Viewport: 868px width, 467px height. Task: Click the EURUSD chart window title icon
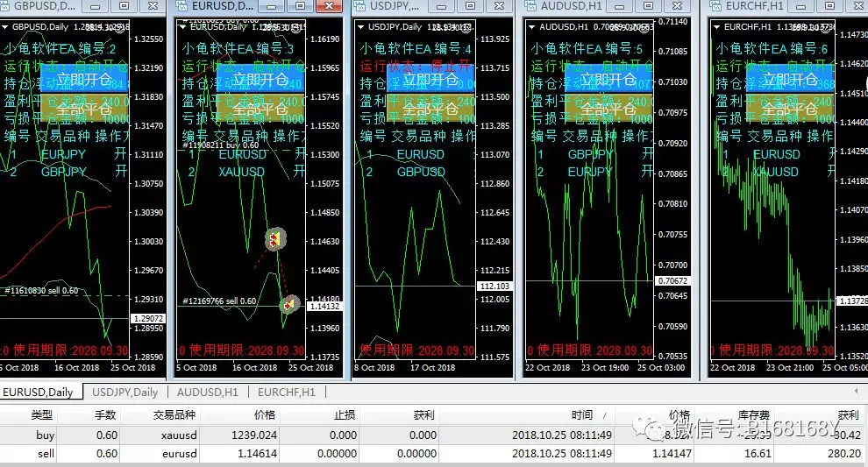(181, 5)
